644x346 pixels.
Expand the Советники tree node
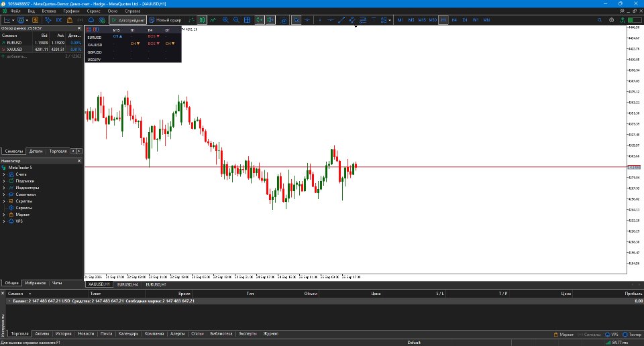tap(4, 194)
